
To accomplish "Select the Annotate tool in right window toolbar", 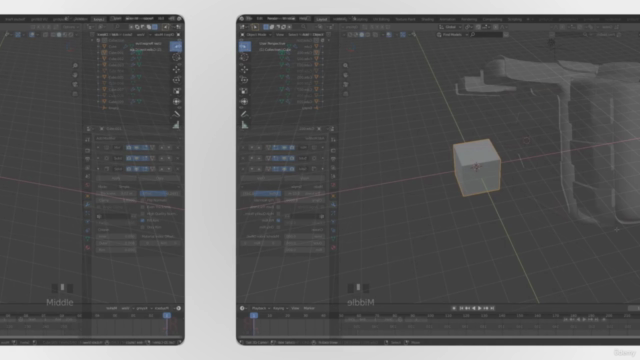I will [x=244, y=114].
